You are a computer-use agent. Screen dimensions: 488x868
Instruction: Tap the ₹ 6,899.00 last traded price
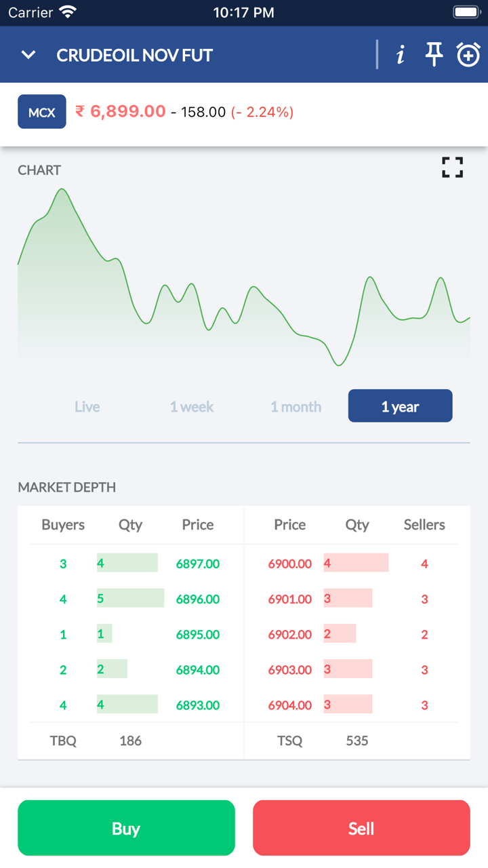[121, 111]
